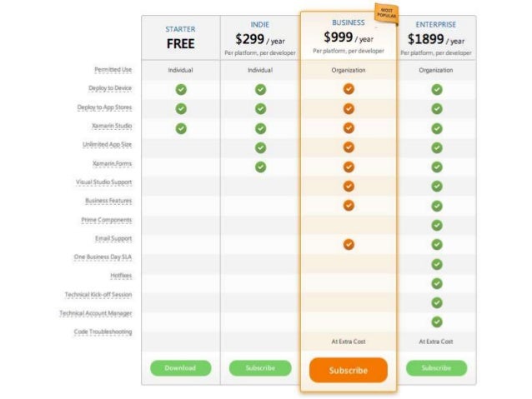The height and width of the screenshot is (399, 532).
Task: Subscribe to the Enterprise plan
Action: pyautogui.click(x=436, y=368)
